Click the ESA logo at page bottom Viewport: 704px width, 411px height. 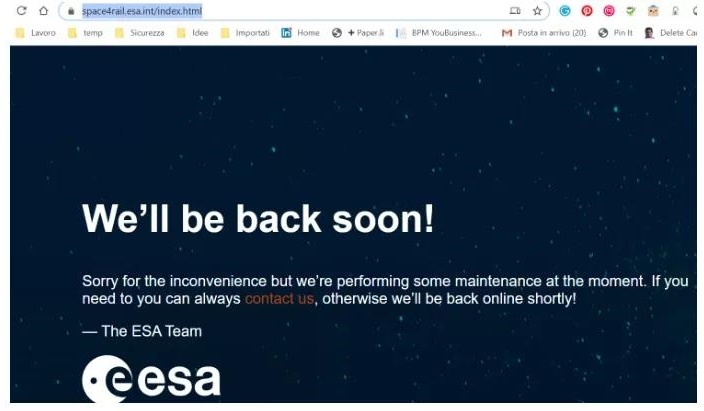(151, 379)
